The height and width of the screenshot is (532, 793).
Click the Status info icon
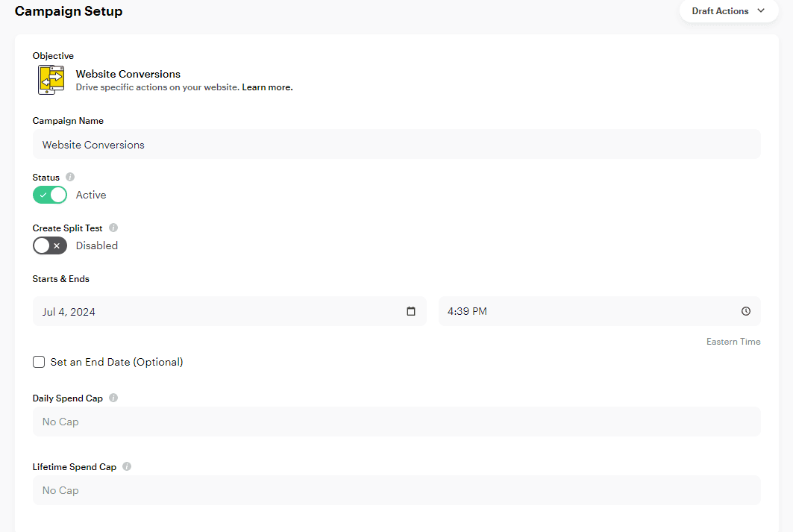pos(70,178)
